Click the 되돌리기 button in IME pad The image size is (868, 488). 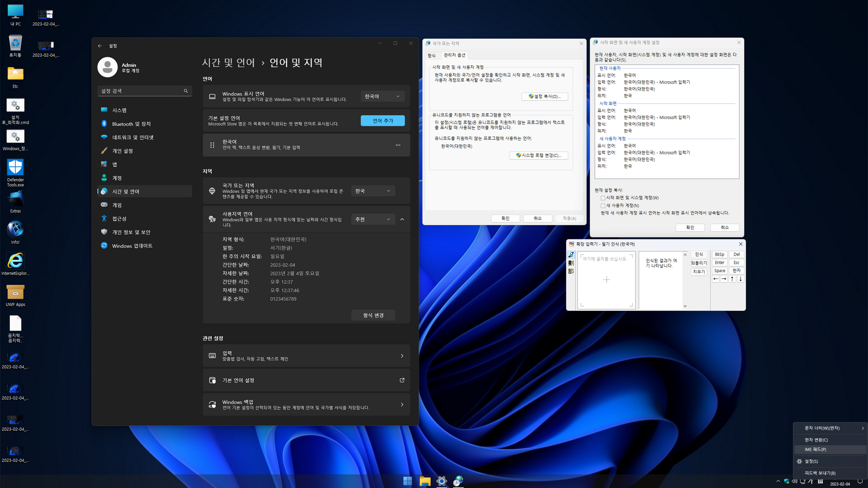pos(699,263)
